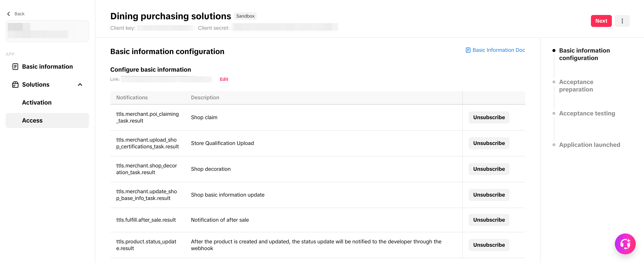Click the red Next button

point(601,21)
